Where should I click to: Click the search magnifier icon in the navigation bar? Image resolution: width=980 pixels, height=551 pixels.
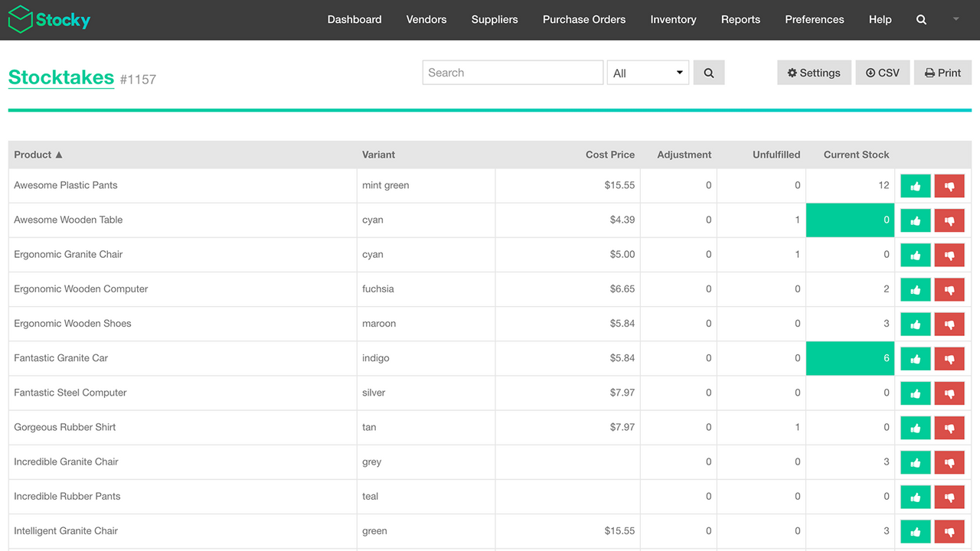point(921,19)
